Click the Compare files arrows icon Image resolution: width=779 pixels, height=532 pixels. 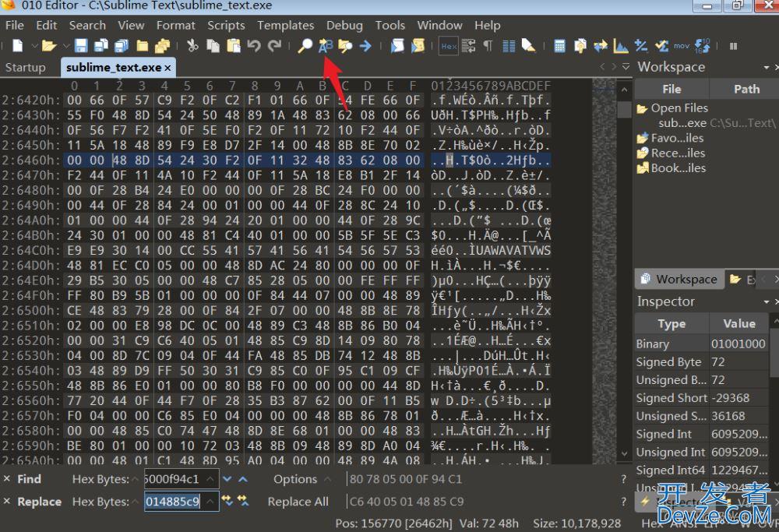pyautogui.click(x=601, y=46)
